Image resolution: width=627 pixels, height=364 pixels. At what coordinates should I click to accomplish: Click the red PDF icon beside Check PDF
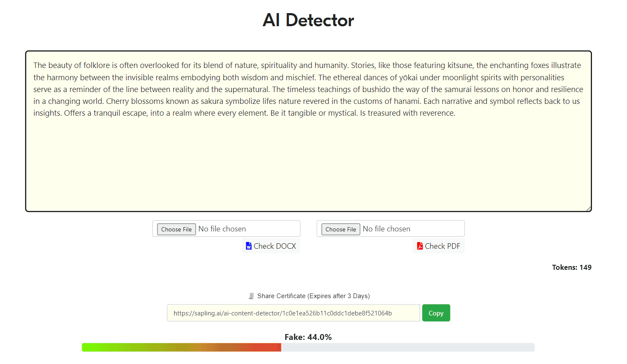click(x=420, y=246)
